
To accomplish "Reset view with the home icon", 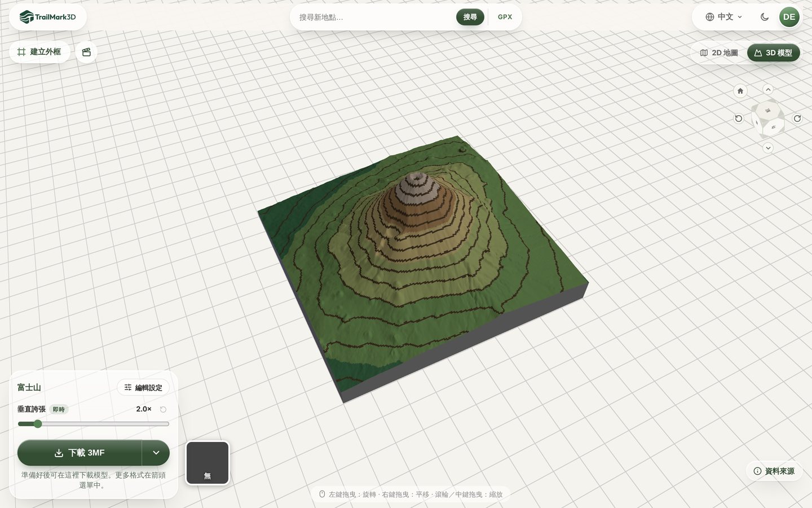I will point(740,91).
